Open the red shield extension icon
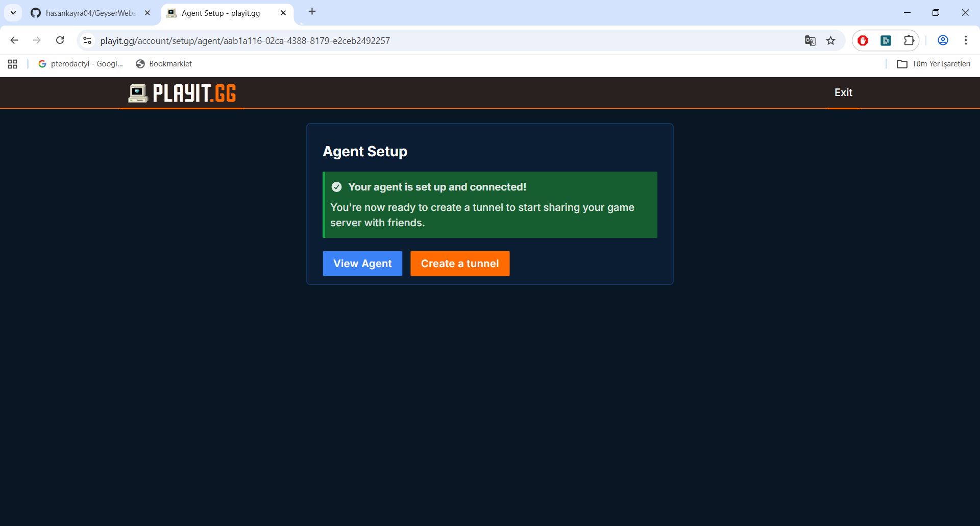980x526 pixels. click(x=863, y=40)
